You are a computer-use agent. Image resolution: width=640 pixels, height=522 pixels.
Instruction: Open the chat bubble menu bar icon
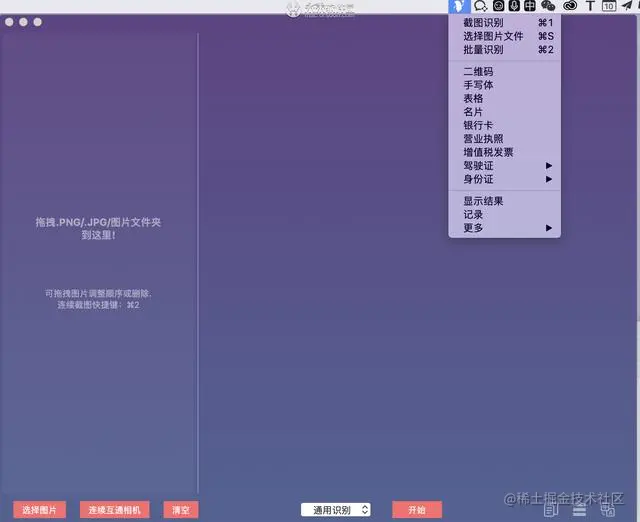(481, 6)
